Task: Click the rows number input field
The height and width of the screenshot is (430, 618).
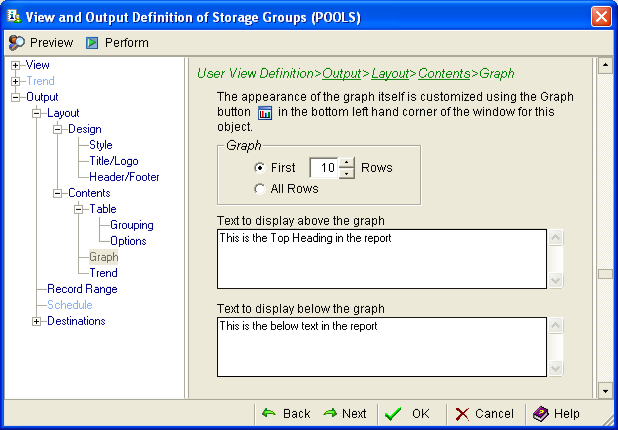Action: point(324,168)
